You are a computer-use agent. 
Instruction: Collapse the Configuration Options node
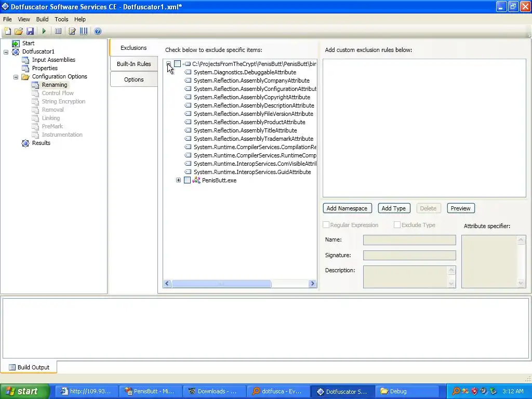(x=16, y=77)
